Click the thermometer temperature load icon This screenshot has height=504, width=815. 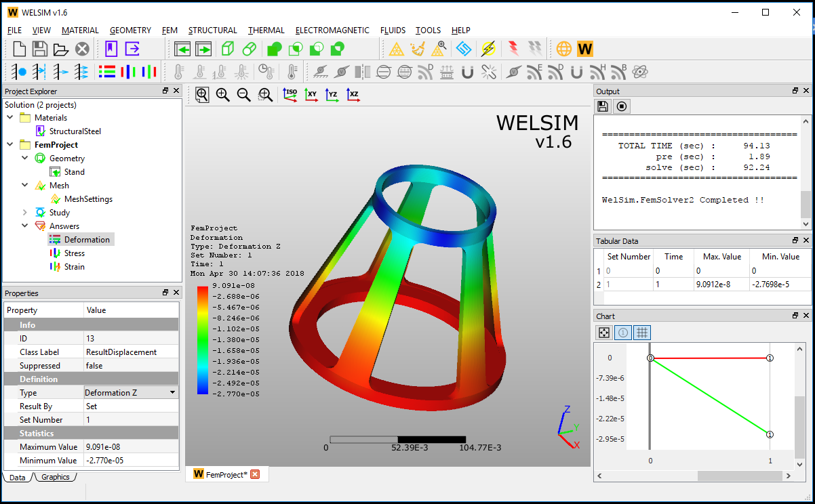pos(178,72)
